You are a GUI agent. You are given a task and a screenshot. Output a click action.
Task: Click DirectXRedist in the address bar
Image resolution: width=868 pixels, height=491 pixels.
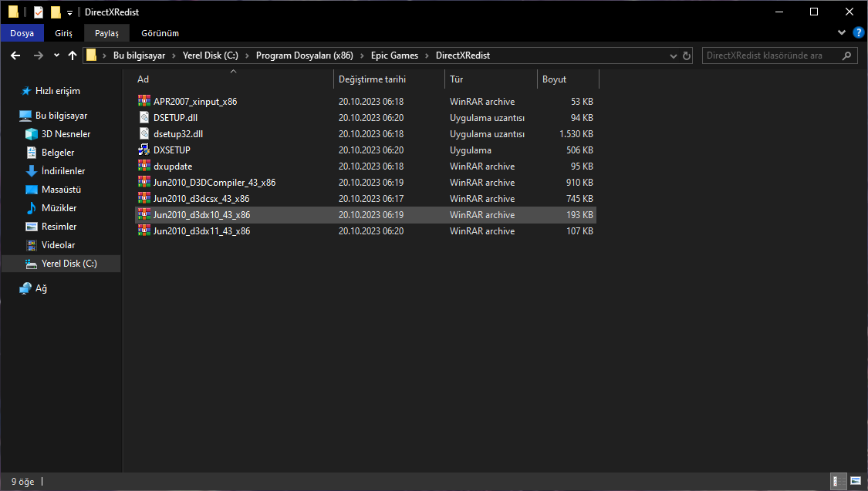pyautogui.click(x=463, y=55)
